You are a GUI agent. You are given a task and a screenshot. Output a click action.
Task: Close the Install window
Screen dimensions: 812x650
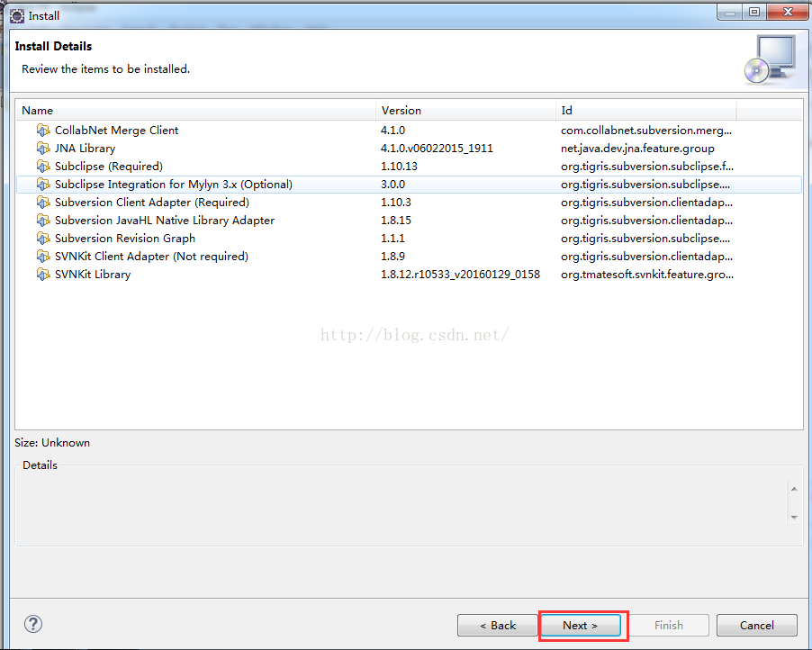788,12
